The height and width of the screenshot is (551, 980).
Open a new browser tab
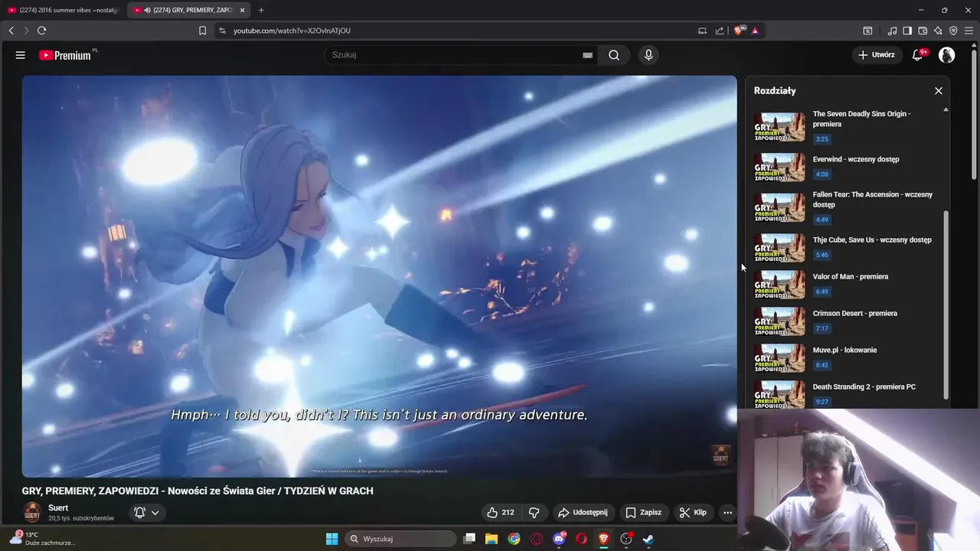261,10
